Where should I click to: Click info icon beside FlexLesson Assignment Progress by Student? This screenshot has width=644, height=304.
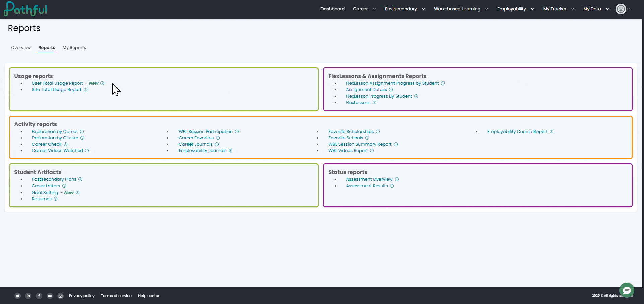[443, 83]
